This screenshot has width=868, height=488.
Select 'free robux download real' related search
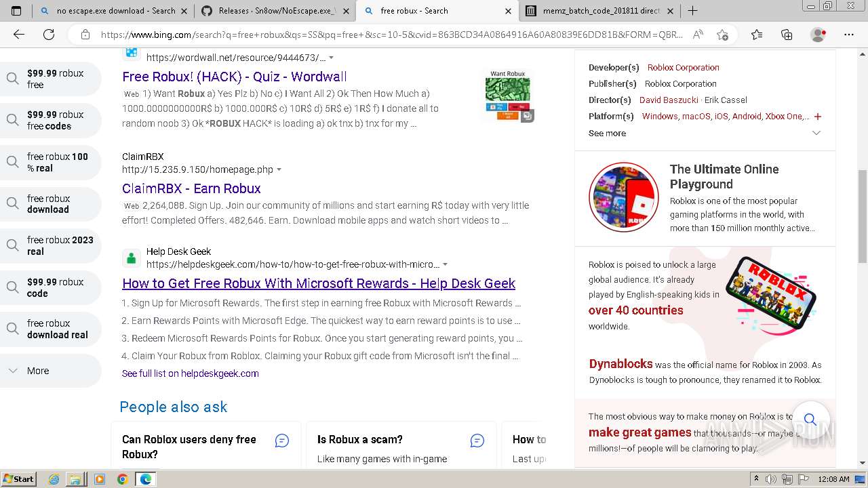51,329
